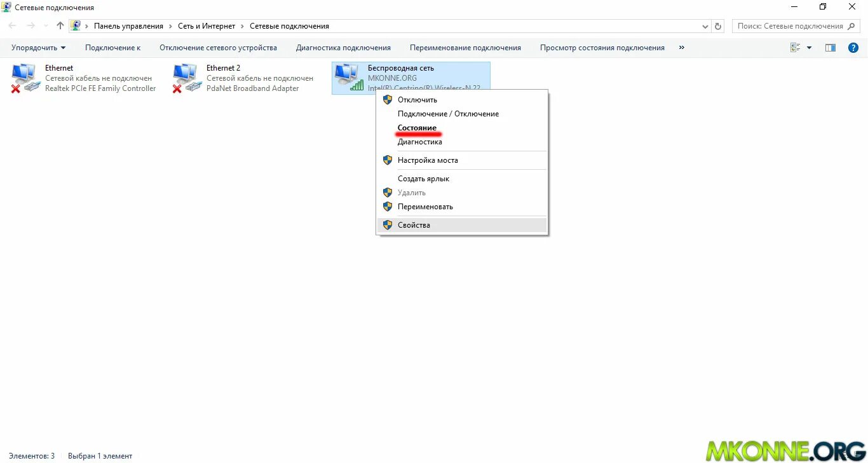Click the shield icon beside Свойства
868x463 pixels.
pyautogui.click(x=388, y=225)
